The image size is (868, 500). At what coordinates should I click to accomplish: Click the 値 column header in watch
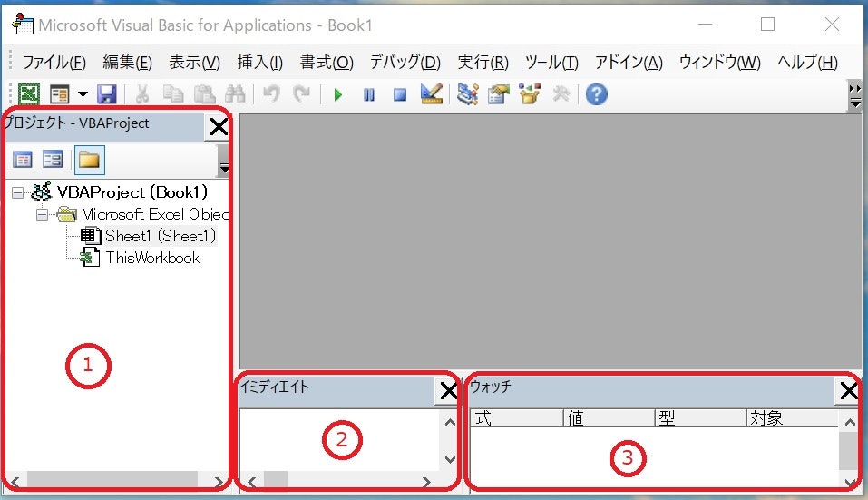point(609,418)
